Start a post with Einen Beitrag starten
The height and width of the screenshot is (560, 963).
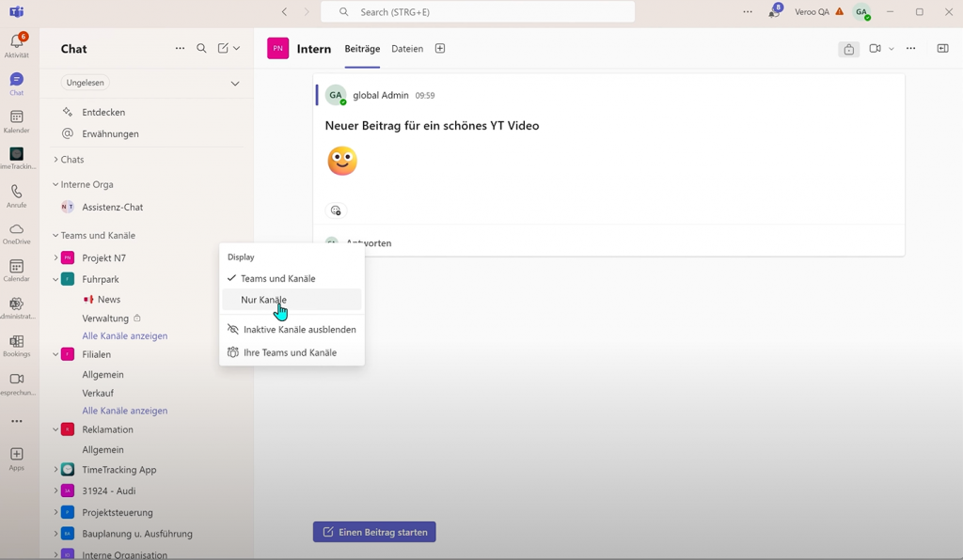tap(374, 533)
